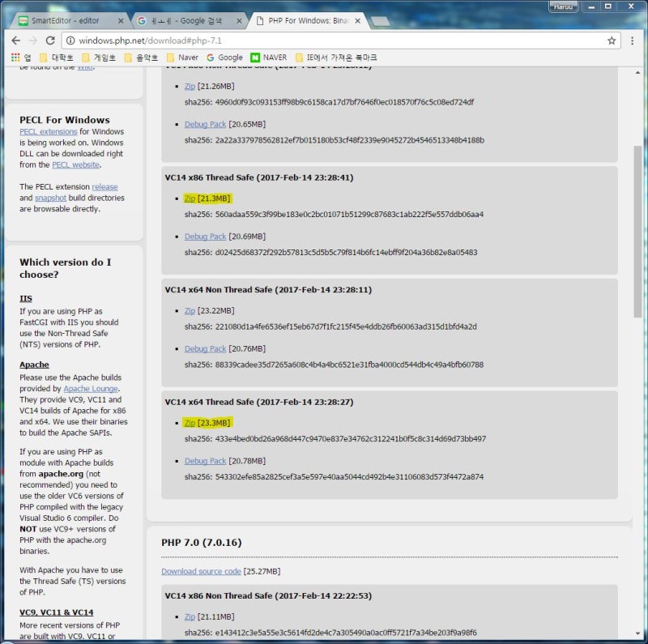Click Download source code [25.27MB] link
The image size is (648, 644).
201,571
